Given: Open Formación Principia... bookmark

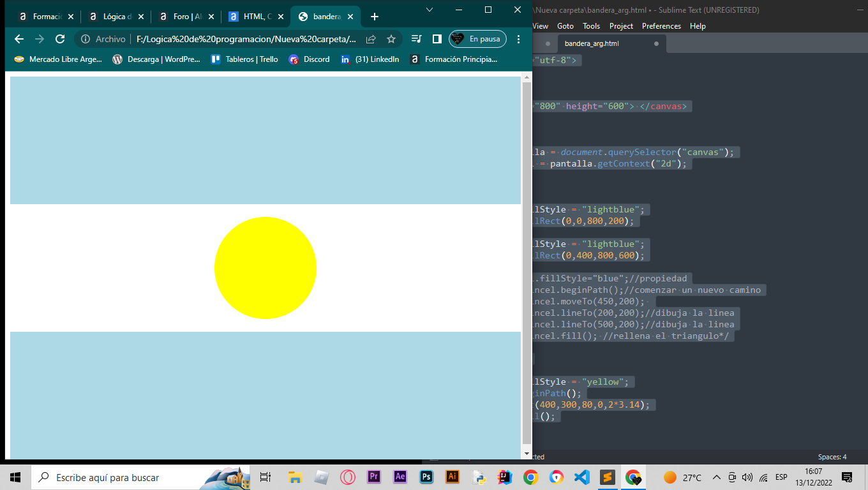Looking at the screenshot, I should point(454,59).
